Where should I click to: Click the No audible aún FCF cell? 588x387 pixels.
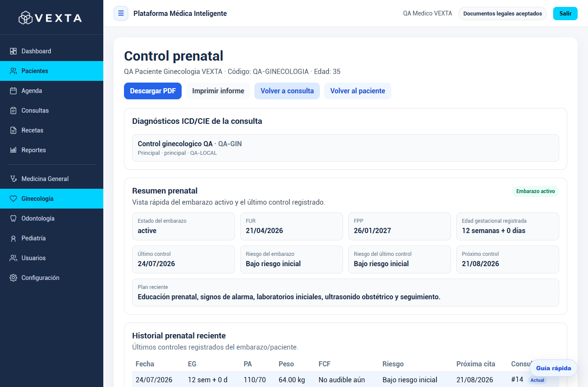[x=342, y=380]
